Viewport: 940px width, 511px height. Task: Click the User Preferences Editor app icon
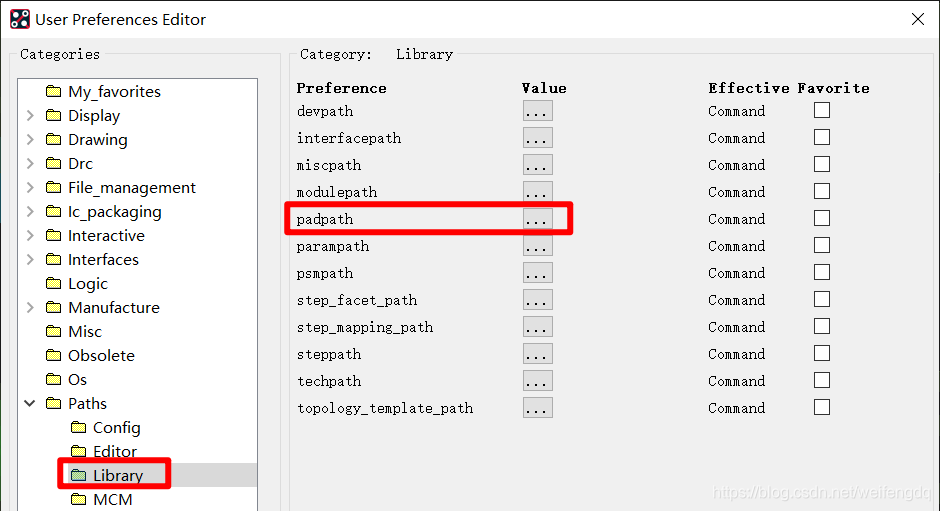pyautogui.click(x=20, y=19)
